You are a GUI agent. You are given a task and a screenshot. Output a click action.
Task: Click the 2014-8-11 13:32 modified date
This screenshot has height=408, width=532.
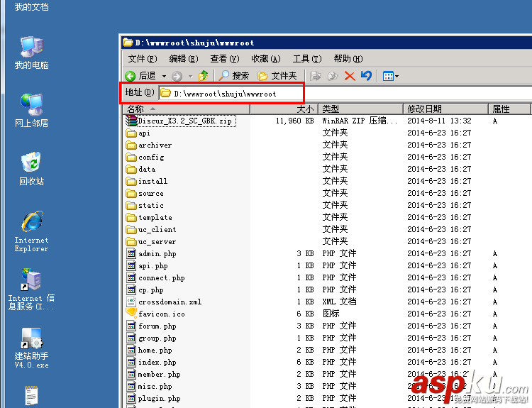439,121
